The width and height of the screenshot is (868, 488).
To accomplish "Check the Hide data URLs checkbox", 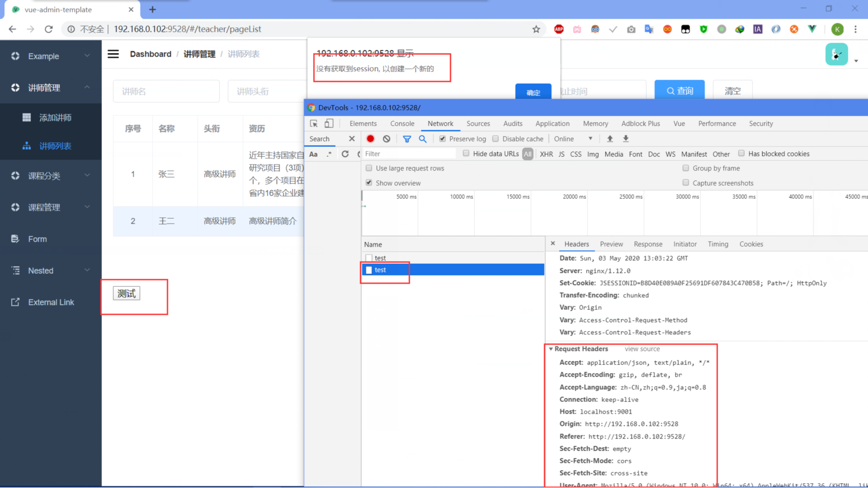I will click(x=466, y=153).
